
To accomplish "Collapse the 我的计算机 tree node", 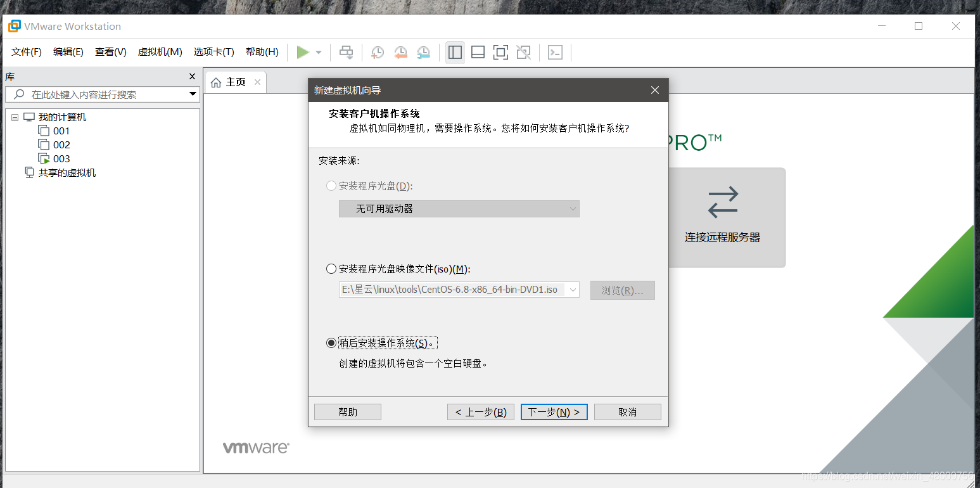I will 15,117.
